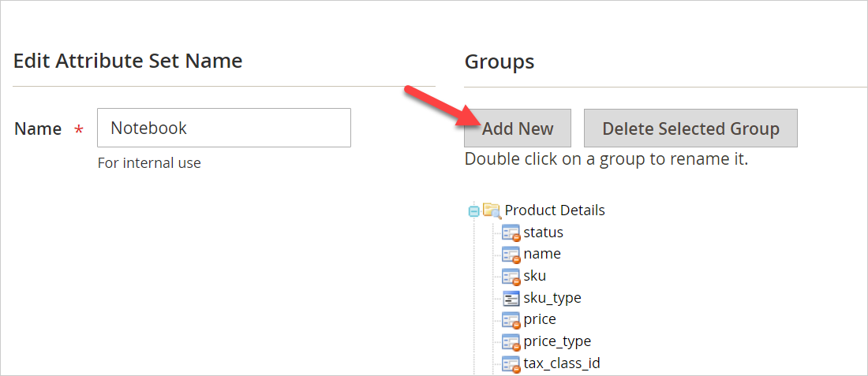Viewport: 868px width, 376px height.
Task: Select the price attribute label
Action: 540,319
